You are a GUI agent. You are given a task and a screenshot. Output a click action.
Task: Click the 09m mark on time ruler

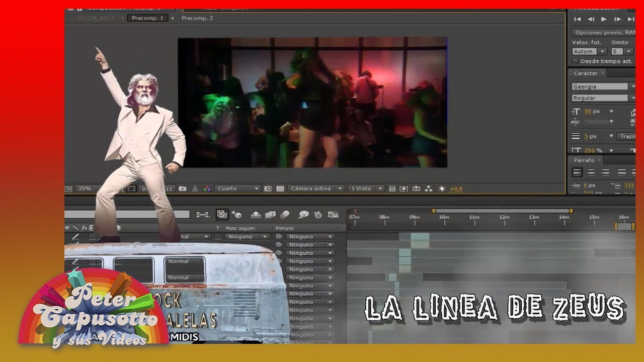point(414,217)
